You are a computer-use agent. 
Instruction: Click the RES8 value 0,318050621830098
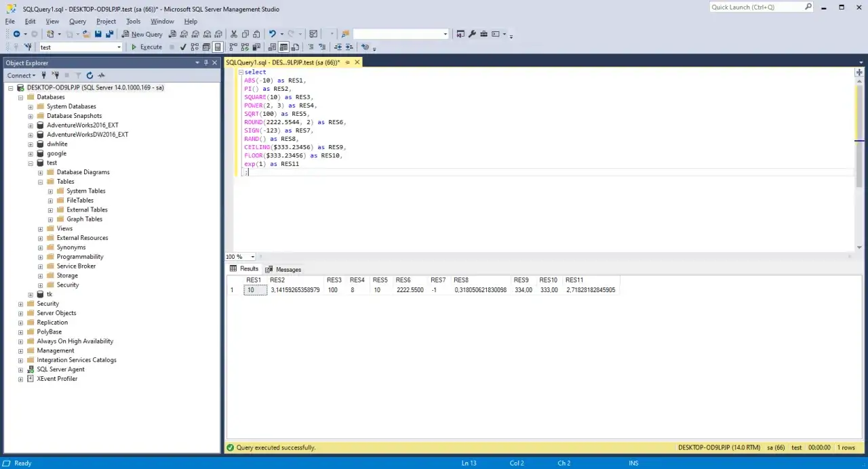click(480, 290)
